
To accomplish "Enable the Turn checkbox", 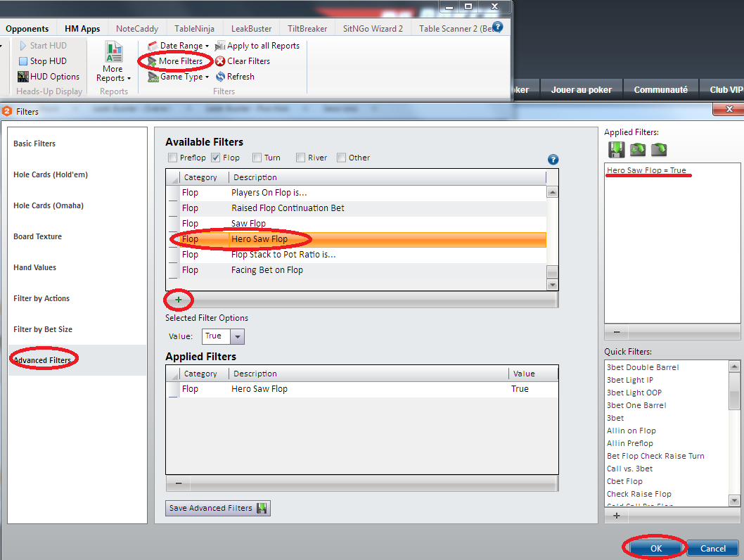I will click(x=257, y=158).
